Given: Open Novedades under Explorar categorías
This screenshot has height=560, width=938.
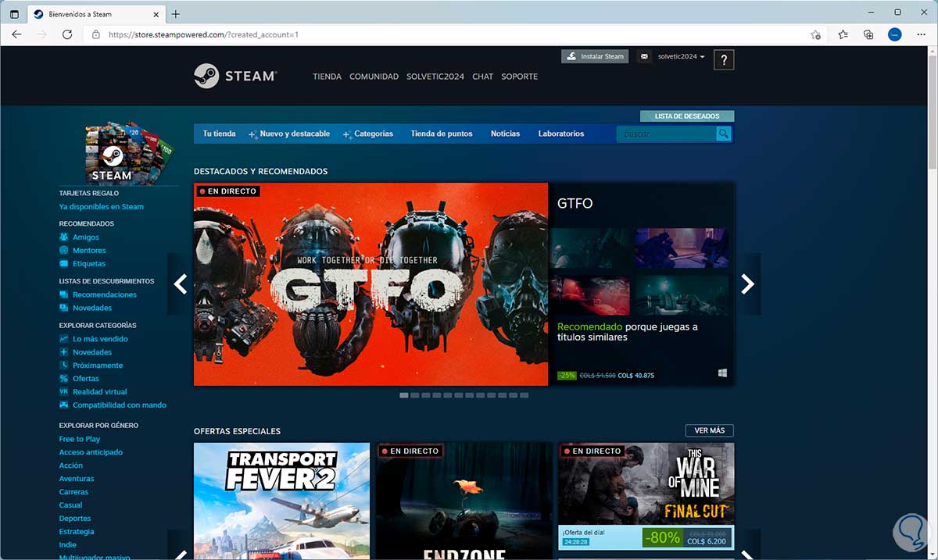Looking at the screenshot, I should click(91, 352).
